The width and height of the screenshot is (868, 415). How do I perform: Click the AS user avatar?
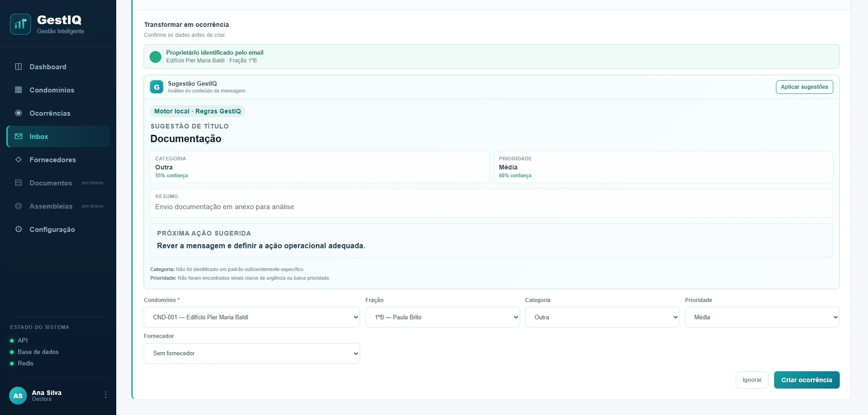(x=18, y=395)
